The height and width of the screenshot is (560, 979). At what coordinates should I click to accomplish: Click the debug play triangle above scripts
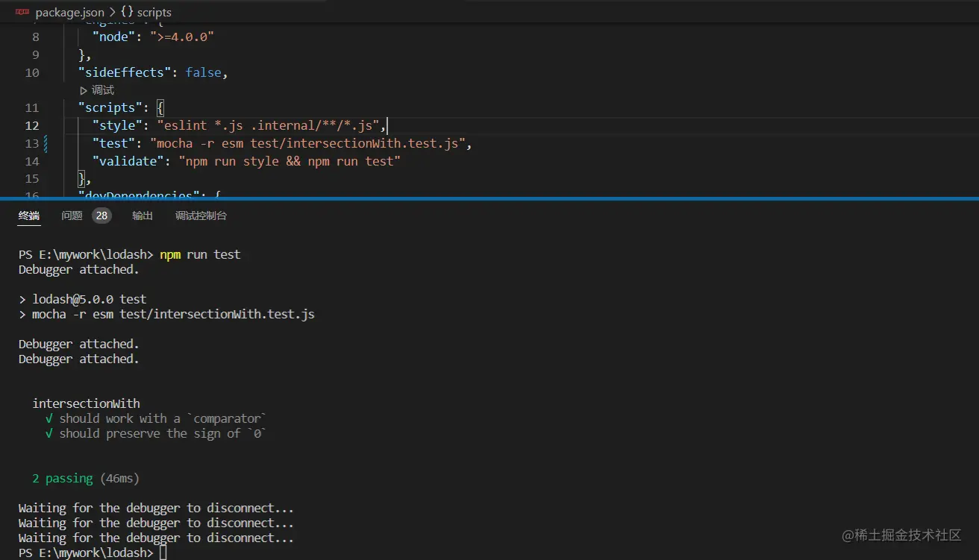click(x=84, y=90)
